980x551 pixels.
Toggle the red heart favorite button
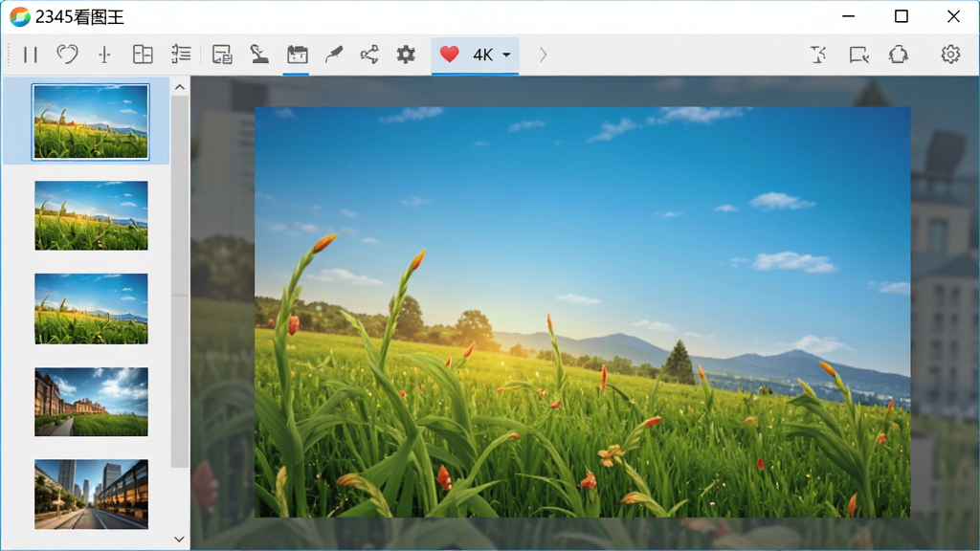450,55
